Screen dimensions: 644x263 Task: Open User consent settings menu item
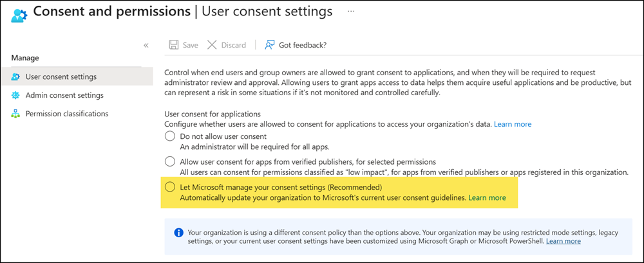click(x=61, y=77)
